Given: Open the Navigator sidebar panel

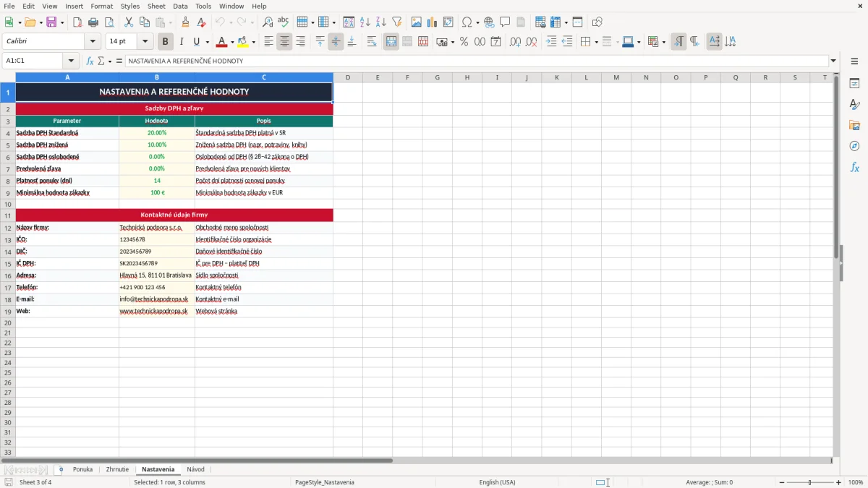Looking at the screenshot, I should tap(854, 146).
